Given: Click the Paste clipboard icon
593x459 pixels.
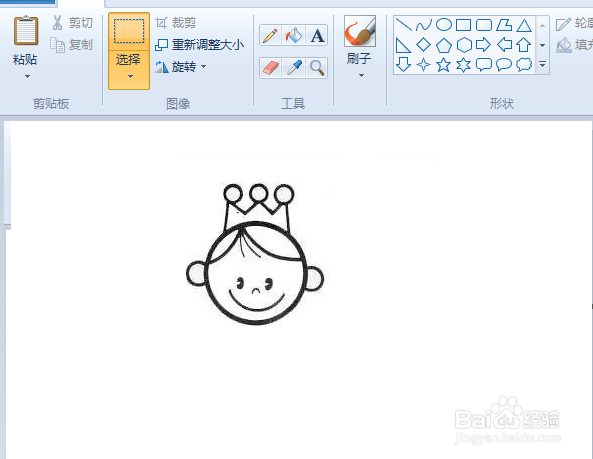Looking at the screenshot, I should point(26,30).
